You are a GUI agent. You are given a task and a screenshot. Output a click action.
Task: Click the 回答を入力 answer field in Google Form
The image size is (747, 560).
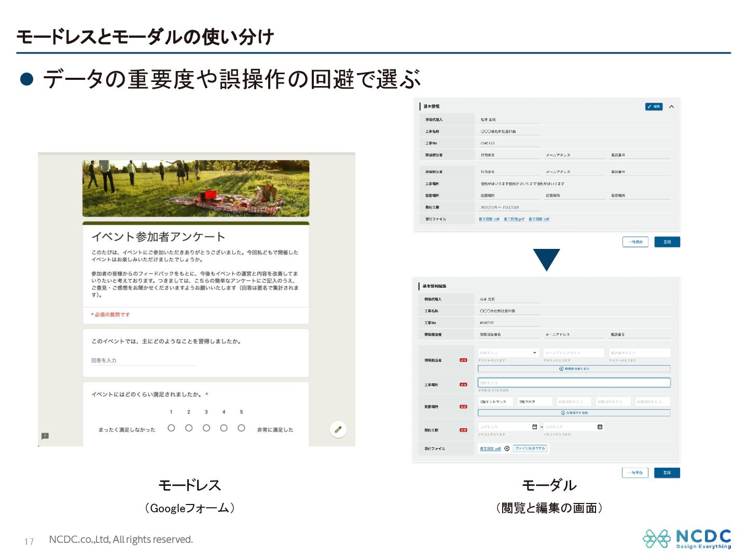[x=144, y=361]
